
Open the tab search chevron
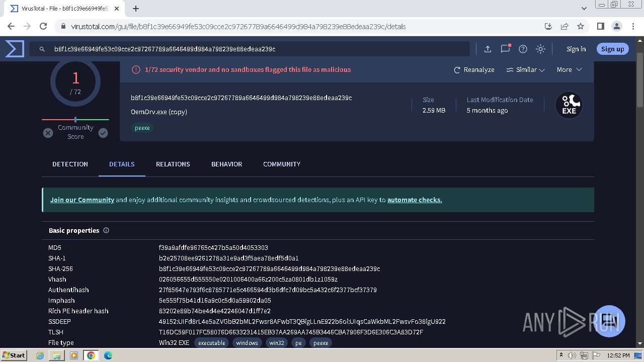pyautogui.click(x=584, y=9)
